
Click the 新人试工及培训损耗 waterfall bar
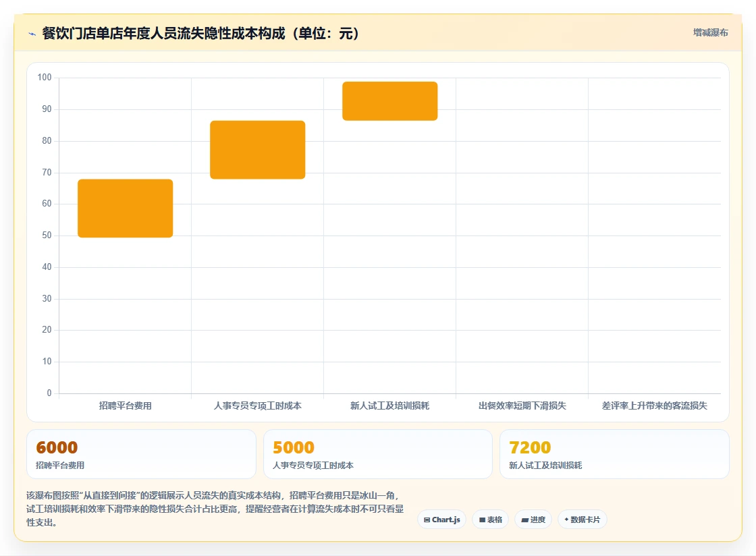390,101
